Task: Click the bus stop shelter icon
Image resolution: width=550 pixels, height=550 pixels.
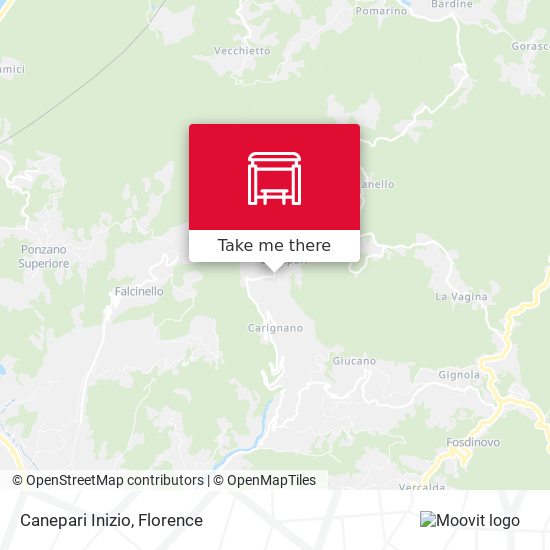Action: pyautogui.click(x=274, y=179)
